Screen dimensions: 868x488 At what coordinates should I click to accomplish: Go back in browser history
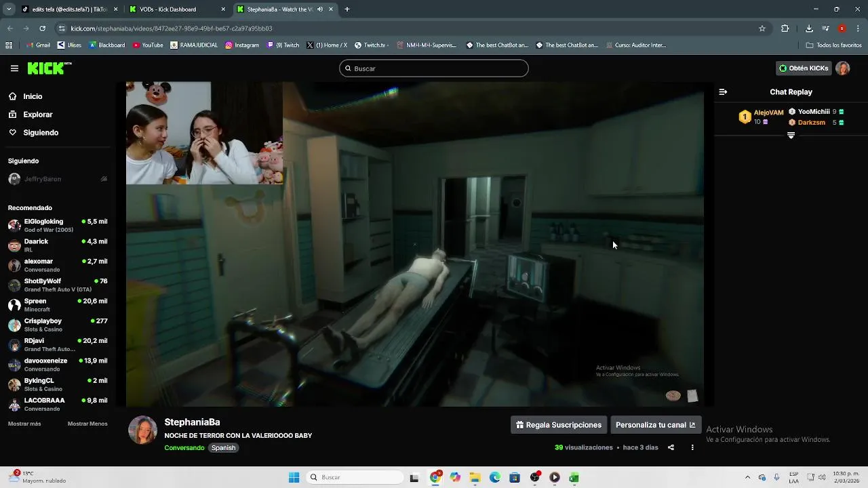click(10, 28)
